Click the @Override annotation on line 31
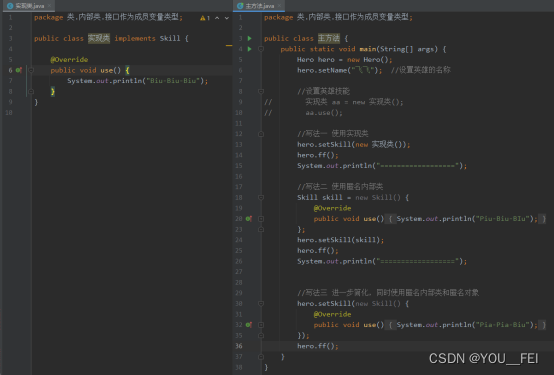Image resolution: width=554 pixels, height=375 pixels. (332, 314)
